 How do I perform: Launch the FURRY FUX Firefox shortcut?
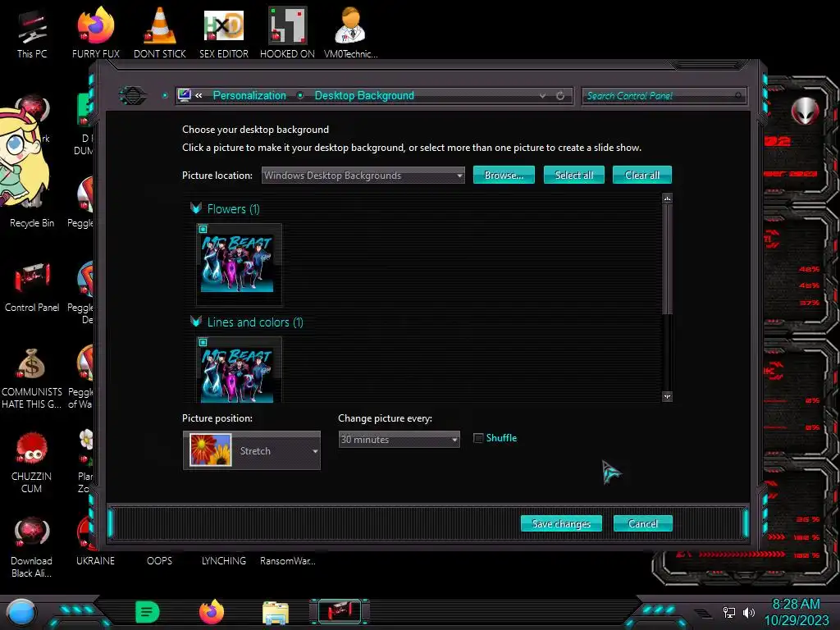pyautogui.click(x=95, y=33)
